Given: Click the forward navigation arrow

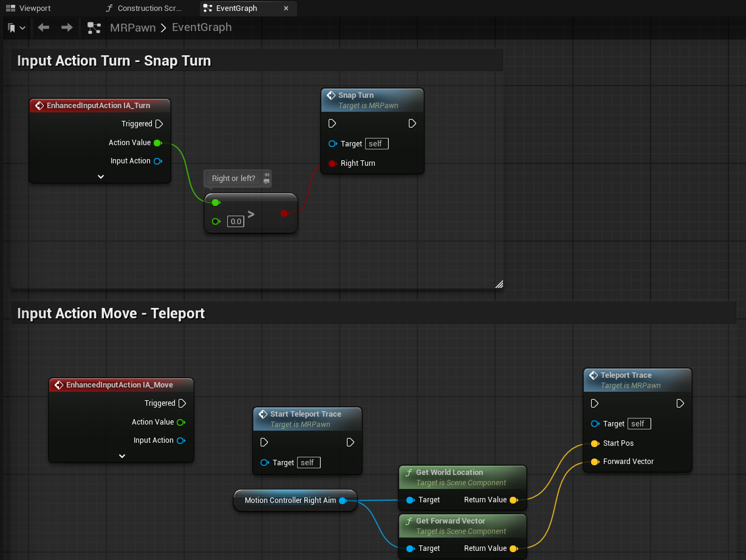Looking at the screenshot, I should (67, 28).
